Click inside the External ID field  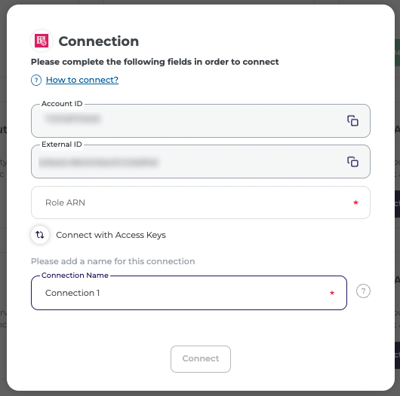tap(201, 162)
